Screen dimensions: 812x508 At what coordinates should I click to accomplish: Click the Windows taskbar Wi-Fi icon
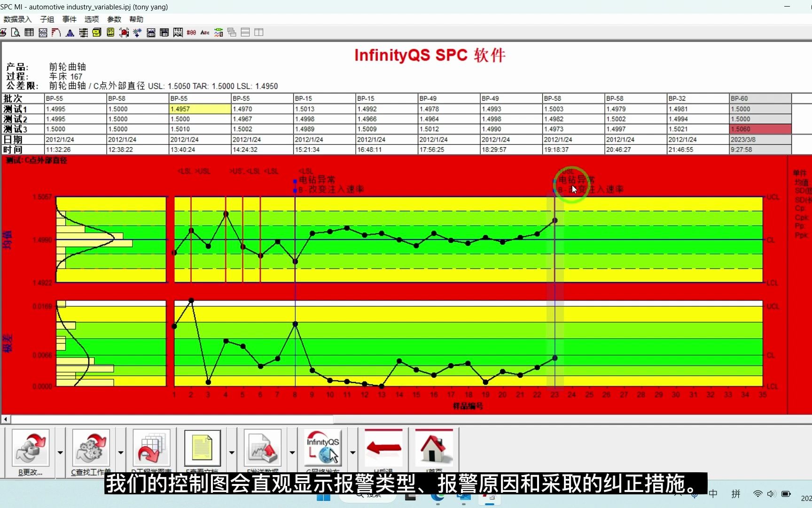coord(757,494)
